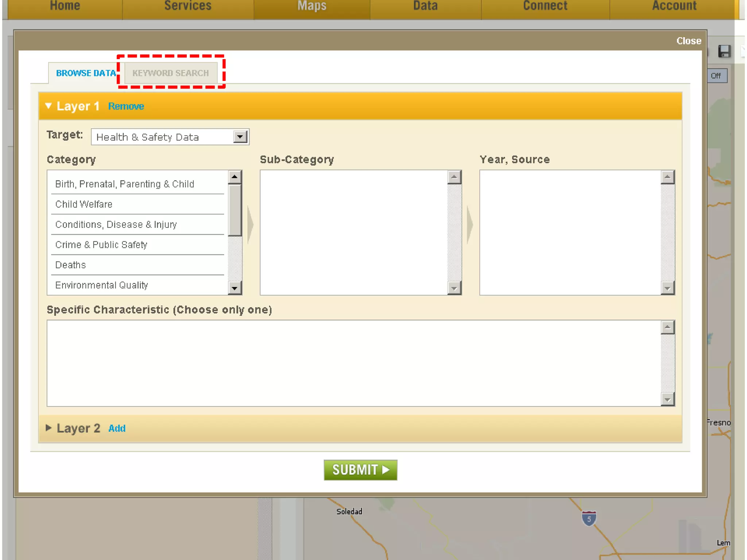Image resolution: width=747 pixels, height=560 pixels.
Task: Expand the Layer 2 section
Action: (x=49, y=428)
